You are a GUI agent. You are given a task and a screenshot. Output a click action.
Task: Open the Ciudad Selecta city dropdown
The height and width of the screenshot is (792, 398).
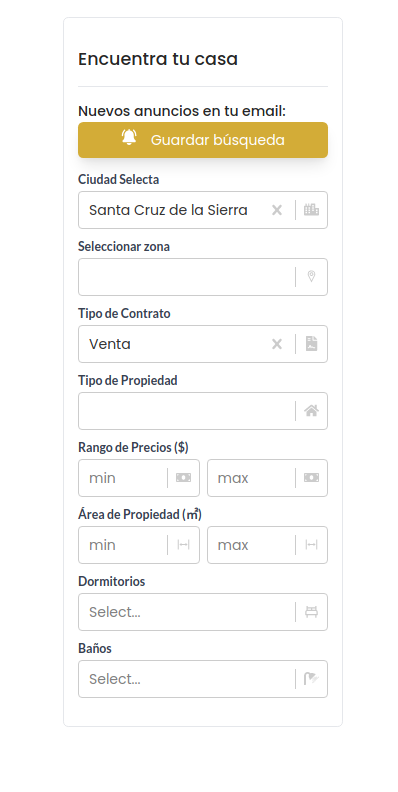(x=203, y=210)
